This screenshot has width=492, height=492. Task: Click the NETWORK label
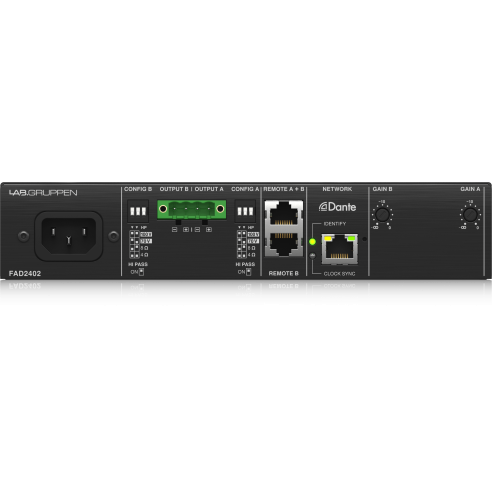(x=337, y=189)
